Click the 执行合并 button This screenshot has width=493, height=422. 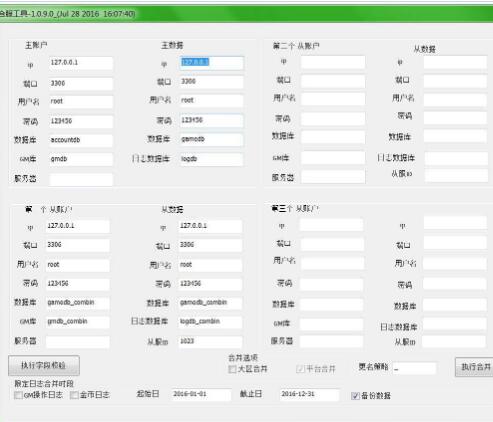tap(474, 367)
